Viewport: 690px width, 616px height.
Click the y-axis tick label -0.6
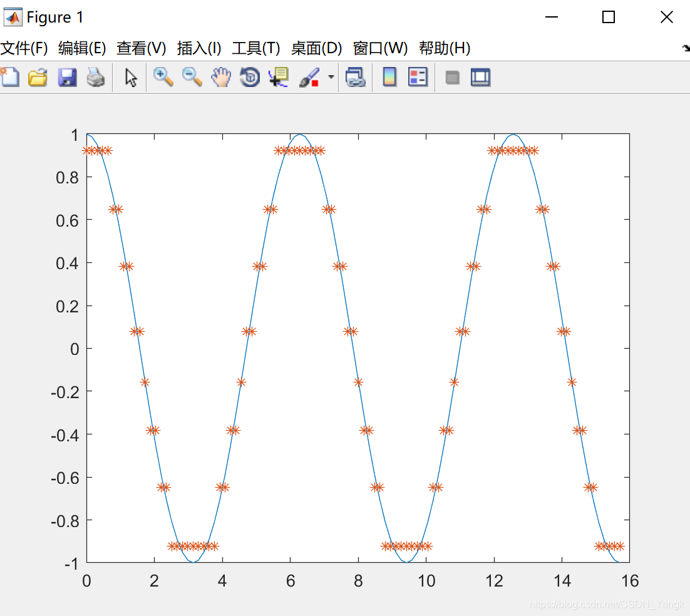(64, 478)
